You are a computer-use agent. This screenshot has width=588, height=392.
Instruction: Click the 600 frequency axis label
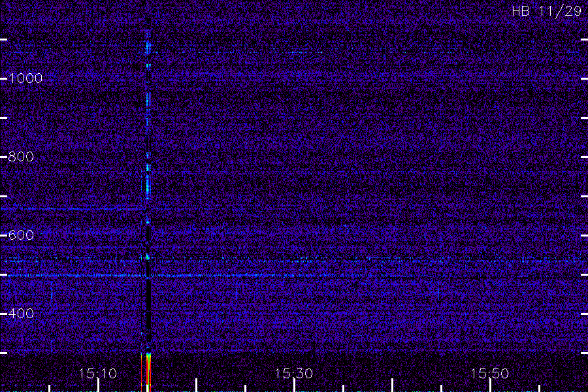click(21, 235)
